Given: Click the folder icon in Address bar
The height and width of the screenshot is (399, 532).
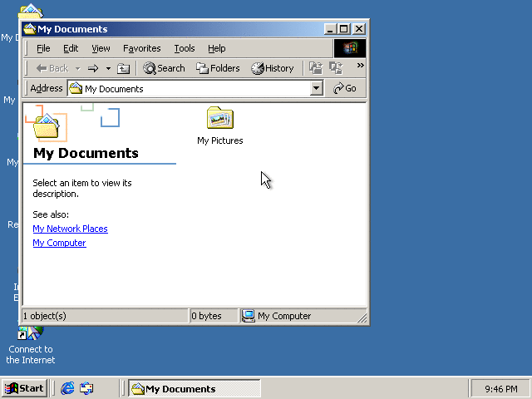Looking at the screenshot, I should pos(76,89).
